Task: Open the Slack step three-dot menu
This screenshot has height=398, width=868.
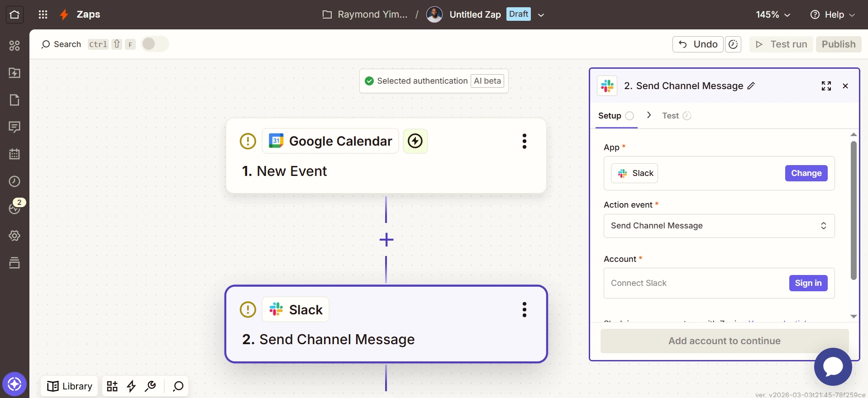Action: tap(524, 310)
